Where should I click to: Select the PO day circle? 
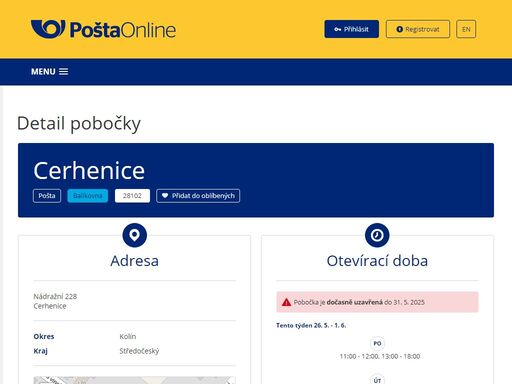[377, 343]
